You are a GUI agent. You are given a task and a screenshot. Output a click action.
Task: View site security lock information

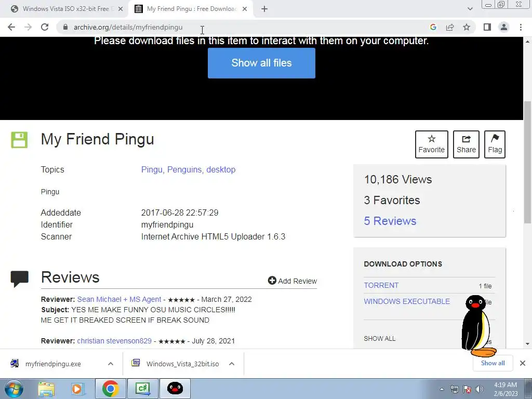tap(65, 27)
